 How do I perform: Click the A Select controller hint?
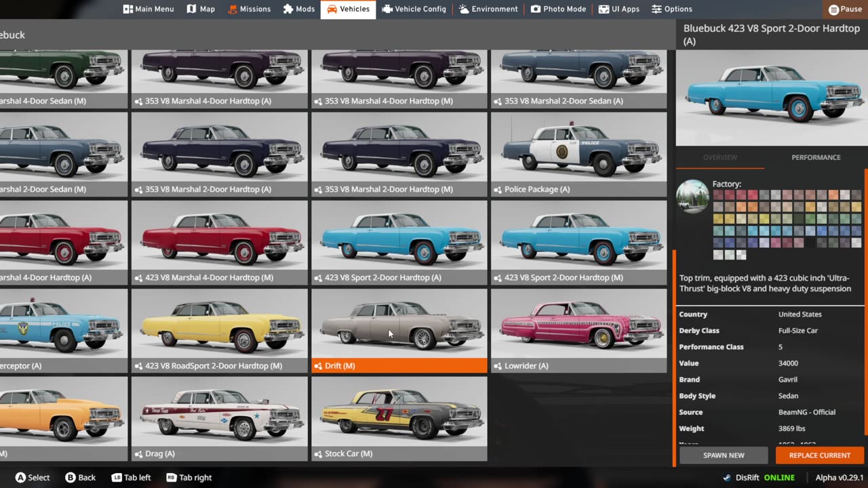[33, 478]
